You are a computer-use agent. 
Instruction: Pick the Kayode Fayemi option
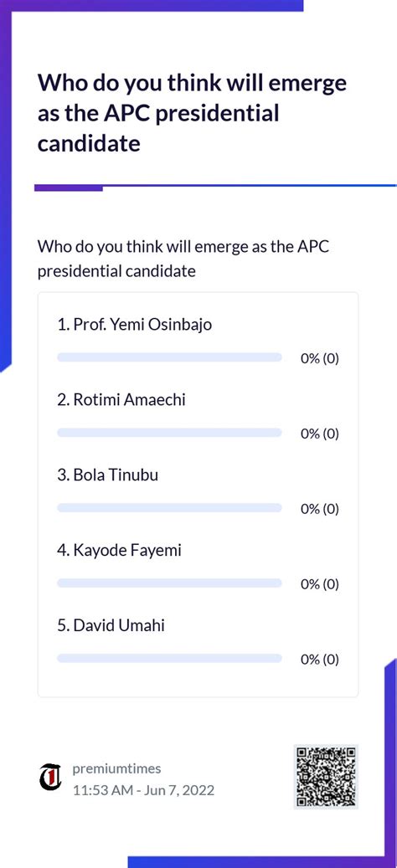[x=119, y=550]
